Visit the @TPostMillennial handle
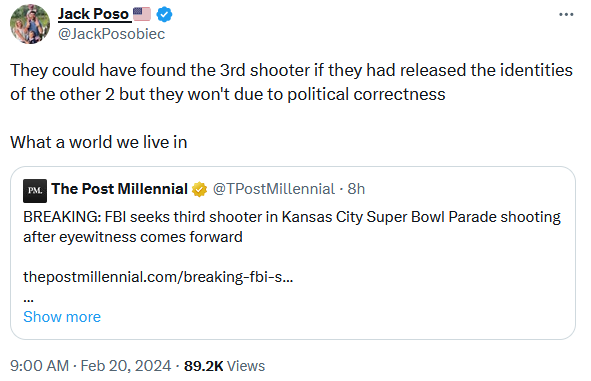The image size is (591, 381). click(x=274, y=189)
